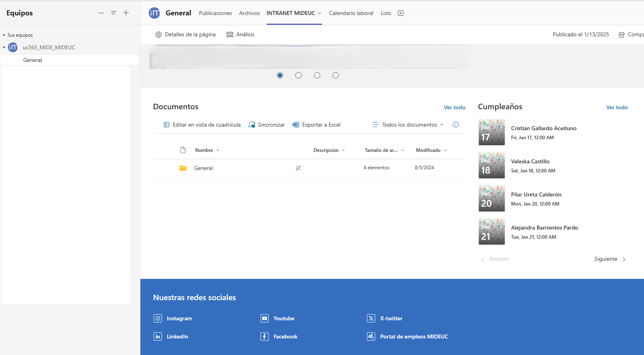
Task: Click the Portal de empleos MIDEUC icon
Action: [371, 336]
